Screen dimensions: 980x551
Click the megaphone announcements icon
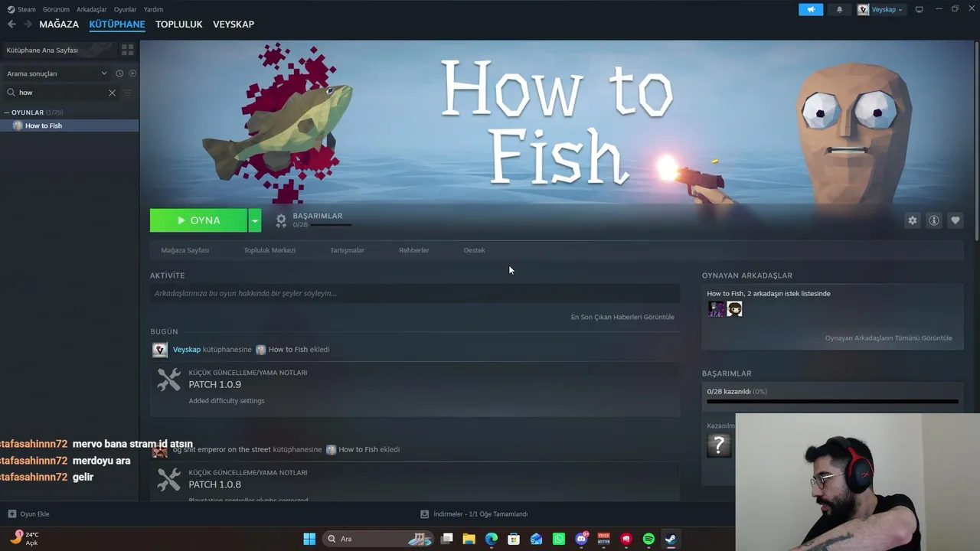click(811, 9)
